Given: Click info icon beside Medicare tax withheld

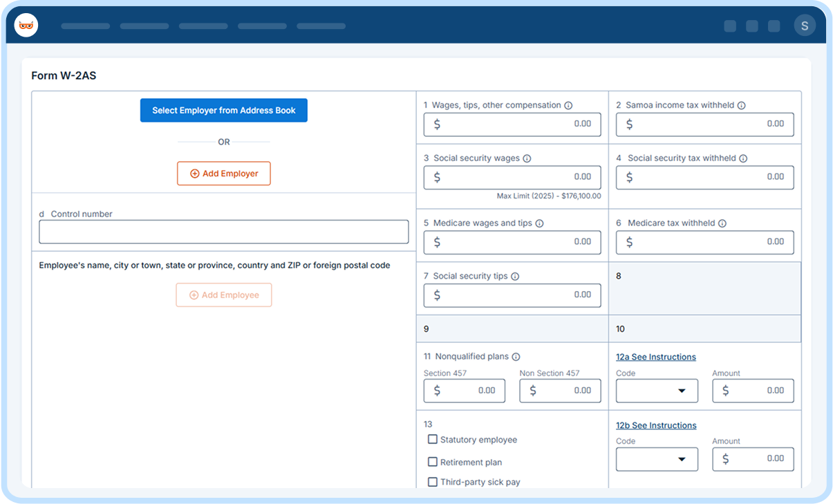Looking at the screenshot, I should [x=722, y=223].
